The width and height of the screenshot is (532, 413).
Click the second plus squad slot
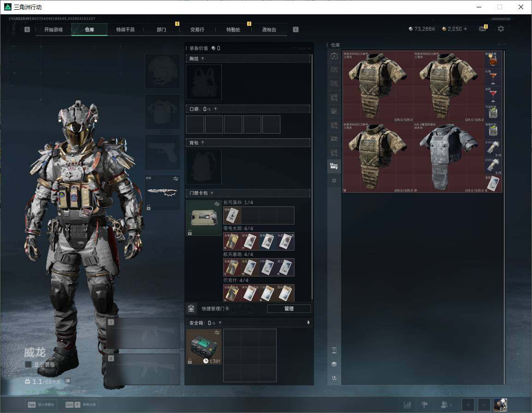click(484, 405)
